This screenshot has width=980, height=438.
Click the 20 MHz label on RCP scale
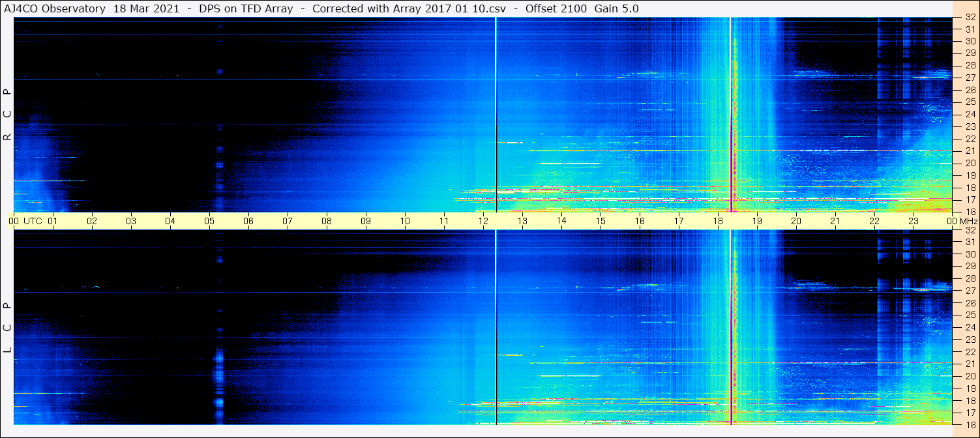970,163
